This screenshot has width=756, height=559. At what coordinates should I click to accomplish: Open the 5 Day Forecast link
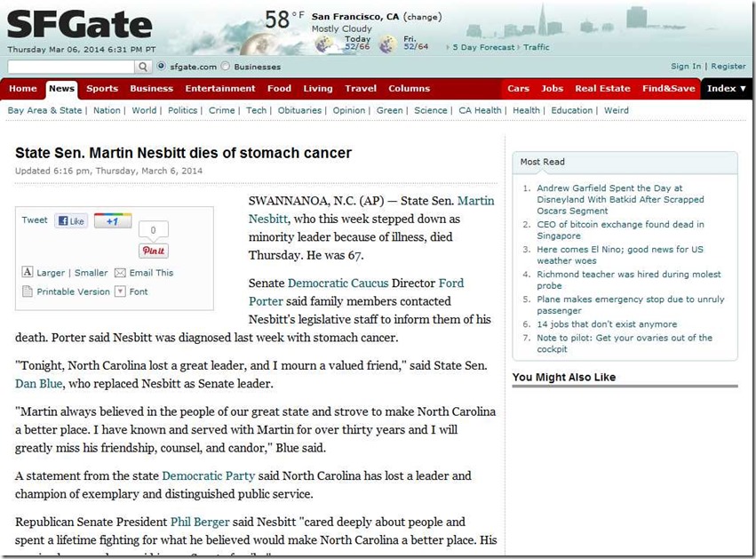pyautogui.click(x=484, y=47)
